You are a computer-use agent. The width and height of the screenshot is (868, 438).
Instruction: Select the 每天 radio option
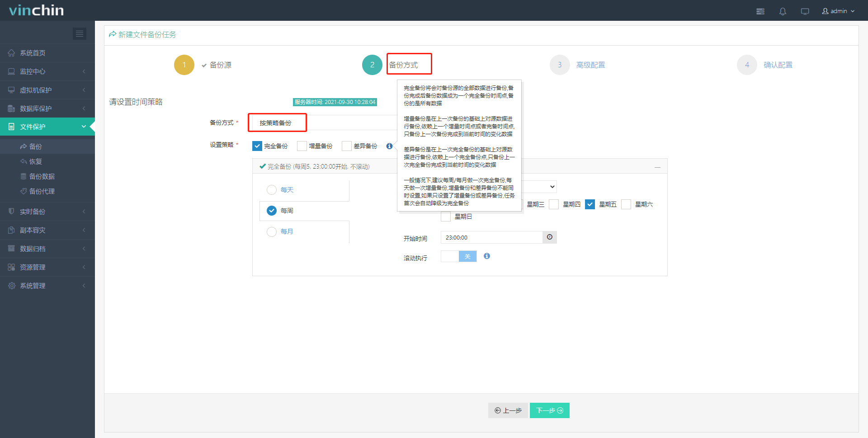point(272,190)
